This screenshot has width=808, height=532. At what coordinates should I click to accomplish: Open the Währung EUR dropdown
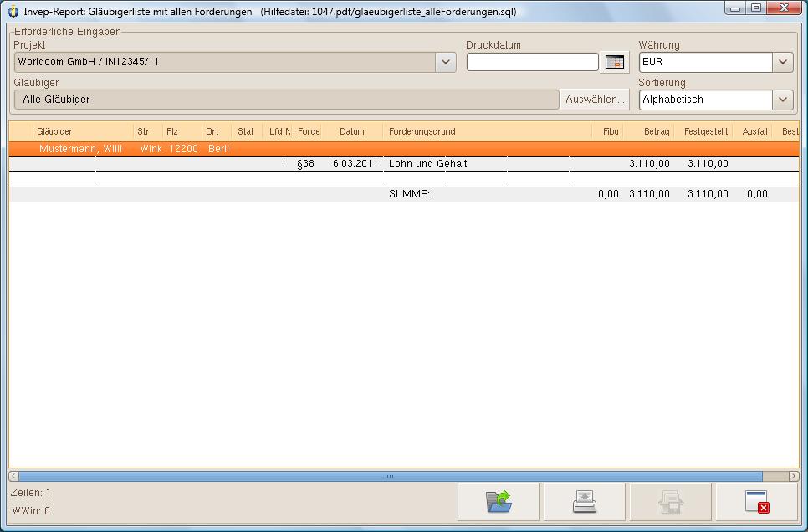click(x=782, y=62)
